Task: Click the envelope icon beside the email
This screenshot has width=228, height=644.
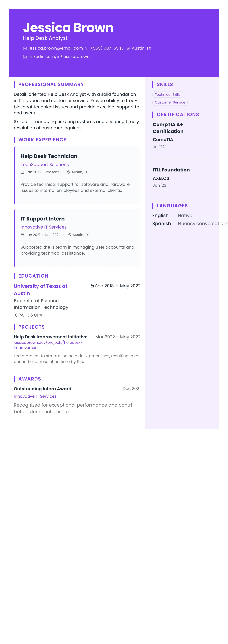Action: click(25, 48)
